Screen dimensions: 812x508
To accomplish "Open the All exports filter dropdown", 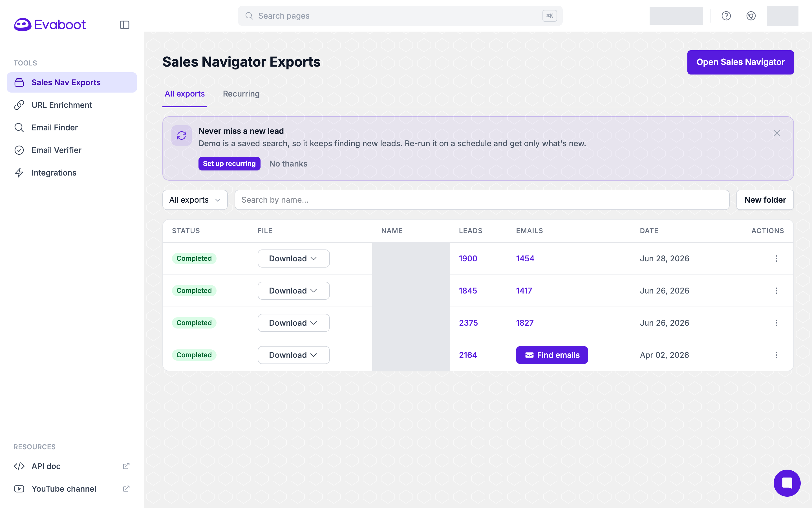I will 195,200.
